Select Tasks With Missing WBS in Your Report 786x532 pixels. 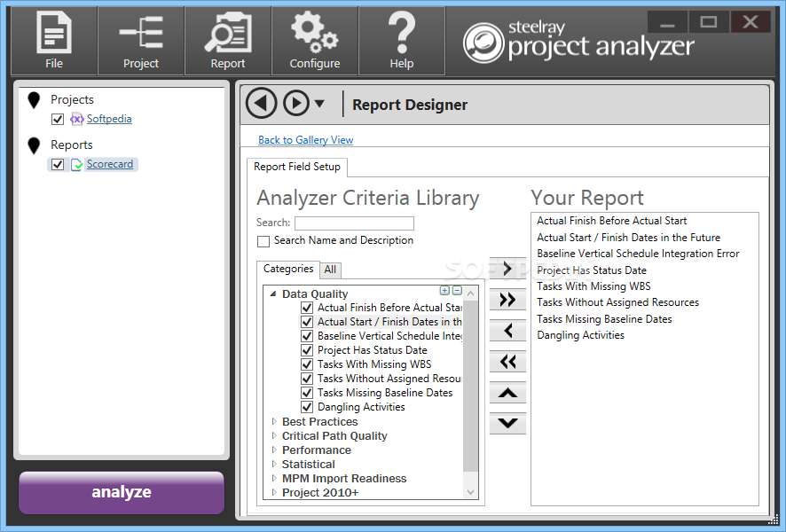[593, 286]
